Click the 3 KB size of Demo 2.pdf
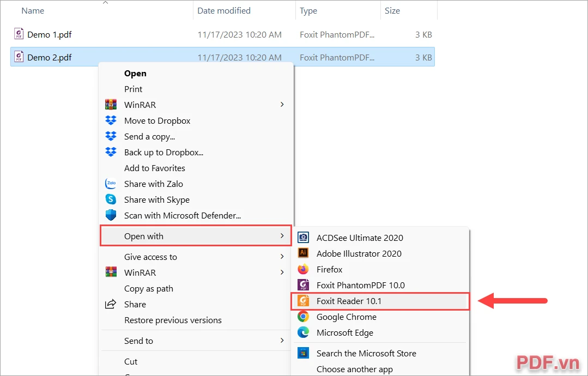Viewport: 588px width, 376px height. pos(423,57)
